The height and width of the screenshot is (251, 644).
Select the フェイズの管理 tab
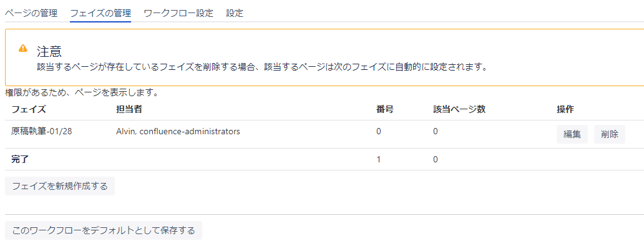(100, 13)
